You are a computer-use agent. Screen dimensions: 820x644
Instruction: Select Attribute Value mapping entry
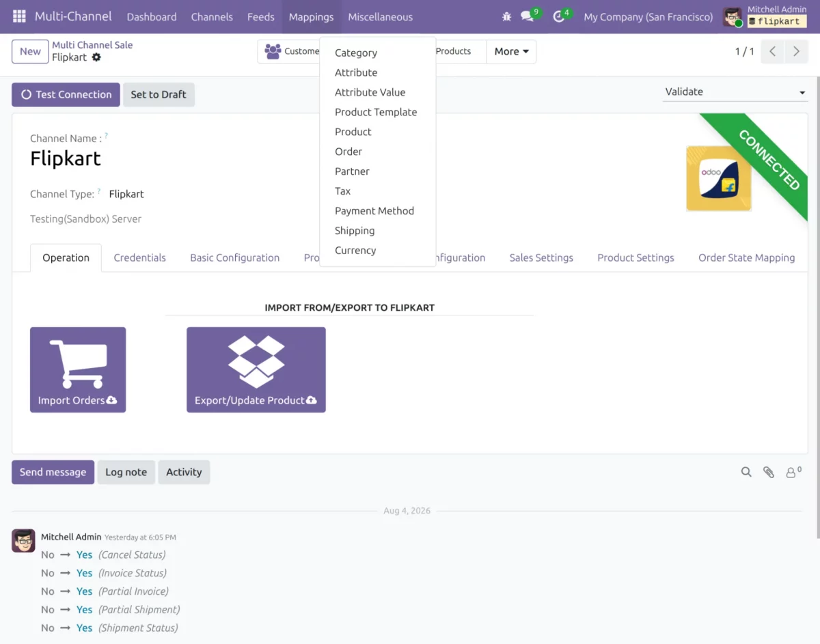tap(377, 92)
